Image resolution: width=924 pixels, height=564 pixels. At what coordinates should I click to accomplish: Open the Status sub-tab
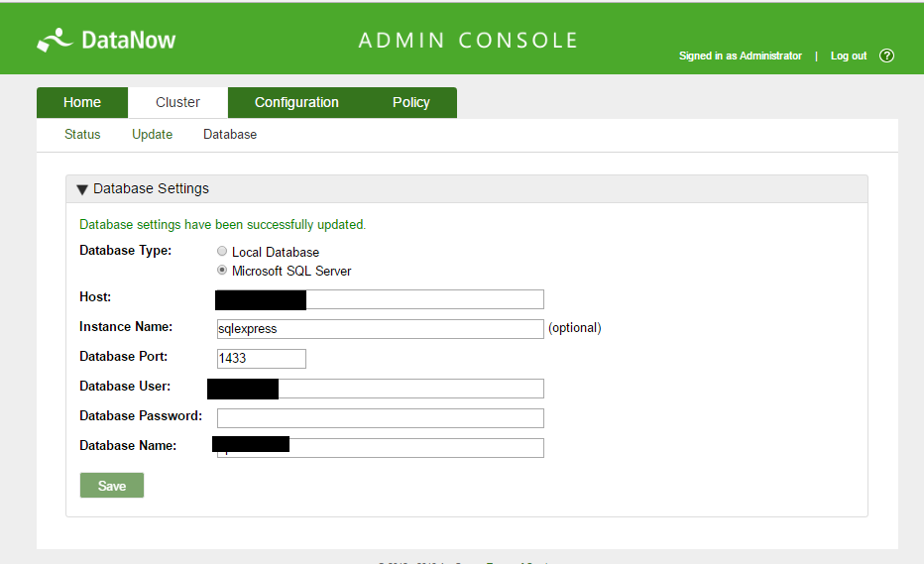point(82,135)
